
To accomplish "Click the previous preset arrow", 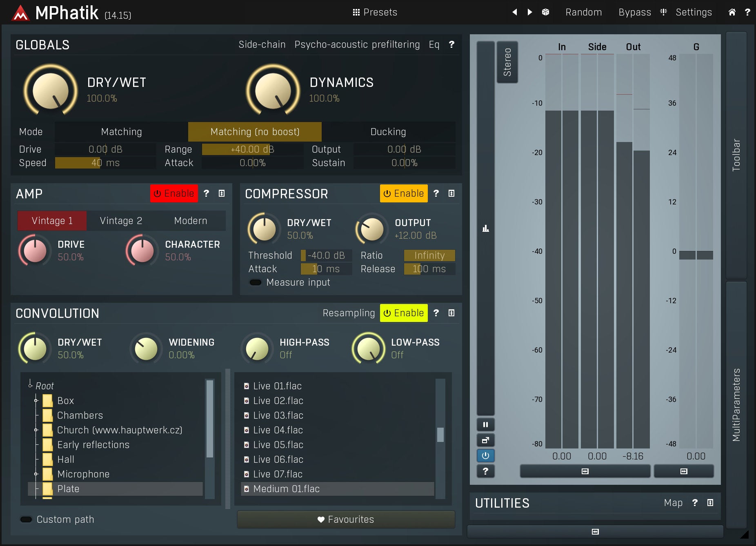I will (x=514, y=12).
